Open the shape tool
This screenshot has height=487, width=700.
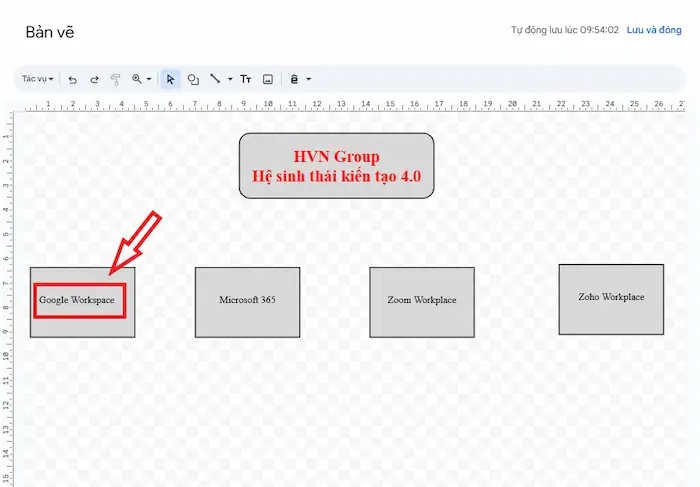click(x=193, y=79)
